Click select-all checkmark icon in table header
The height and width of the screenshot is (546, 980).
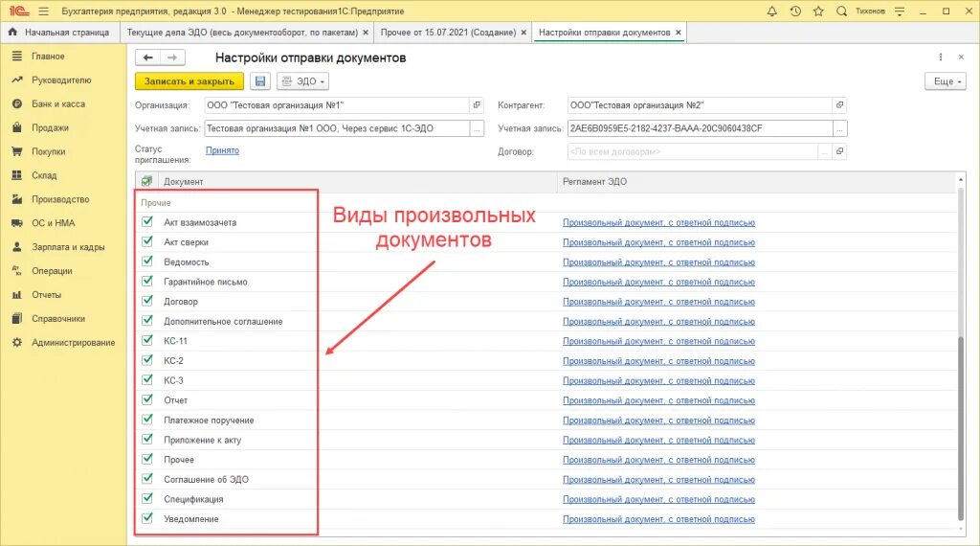click(146, 181)
